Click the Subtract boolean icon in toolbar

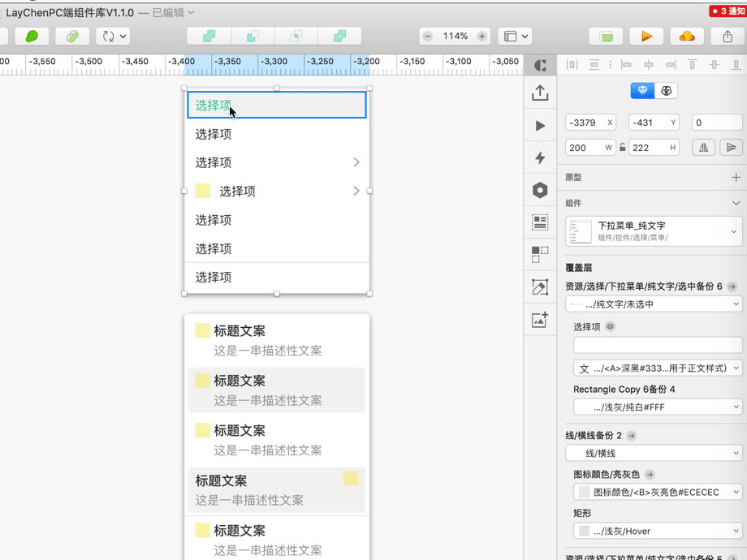pyautogui.click(x=252, y=36)
